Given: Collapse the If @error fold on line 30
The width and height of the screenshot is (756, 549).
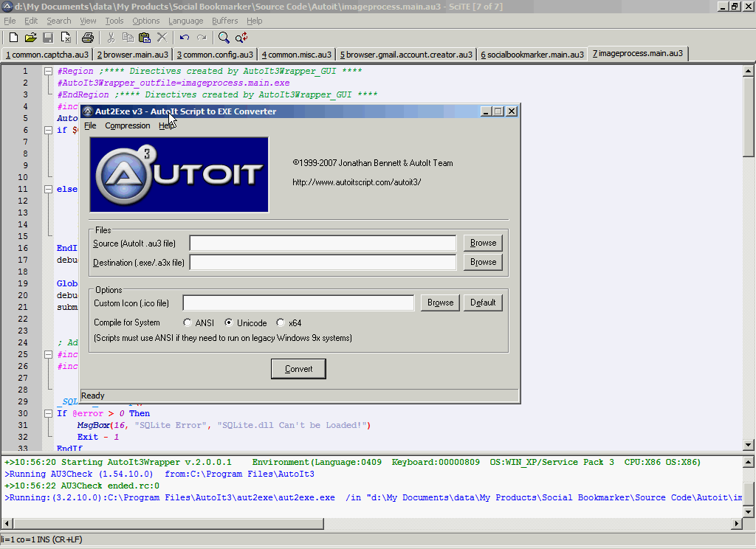Looking at the screenshot, I should 48,413.
